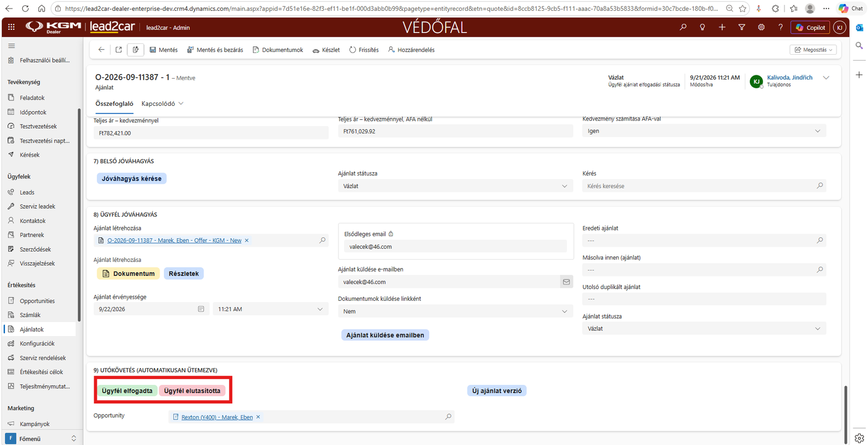Screen dimensions: 868x445
Task: Remove Rexton (Y400) opportunity with the X
Action: [258, 417]
